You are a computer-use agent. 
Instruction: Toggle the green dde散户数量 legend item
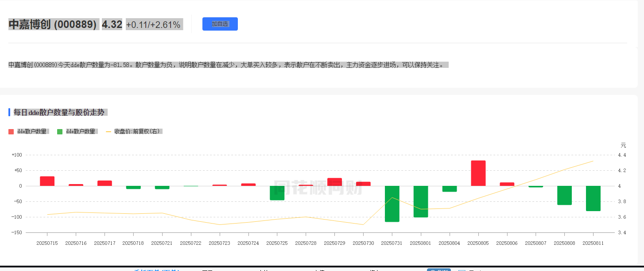tap(77, 131)
